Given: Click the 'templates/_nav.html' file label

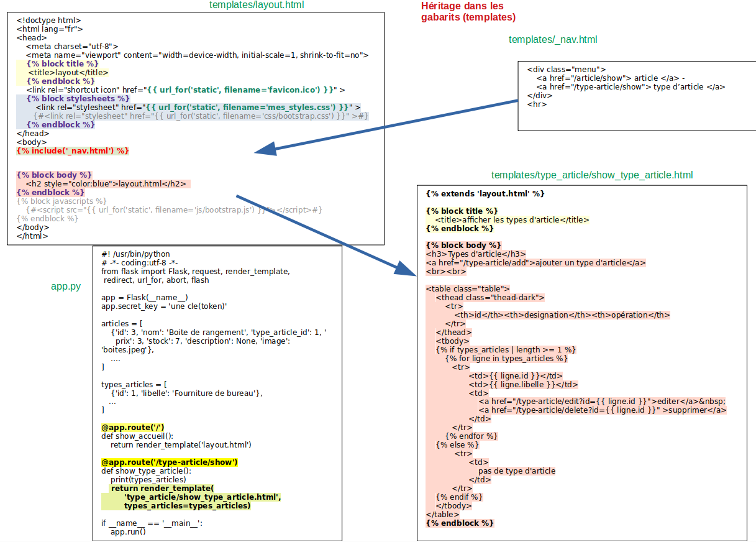Looking at the screenshot, I should [553, 40].
